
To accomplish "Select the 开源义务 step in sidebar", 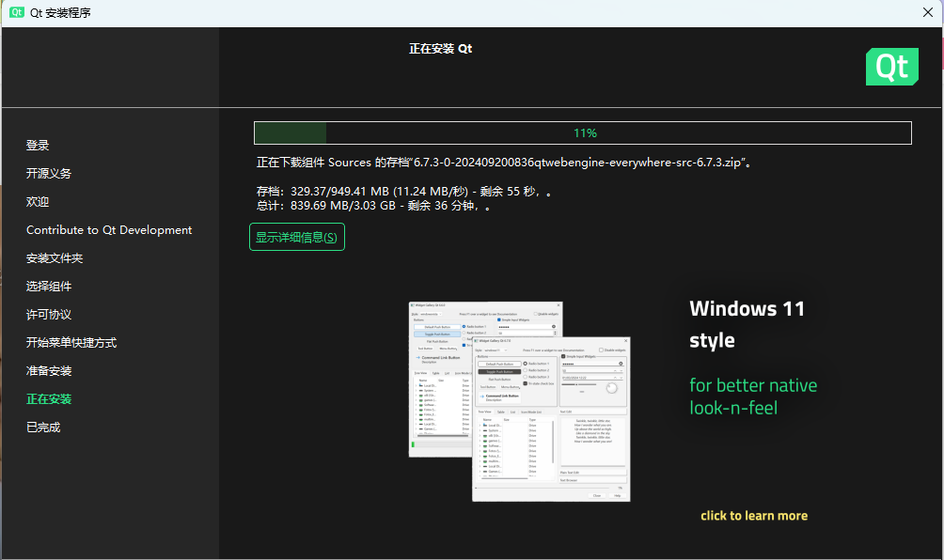I will (49, 173).
